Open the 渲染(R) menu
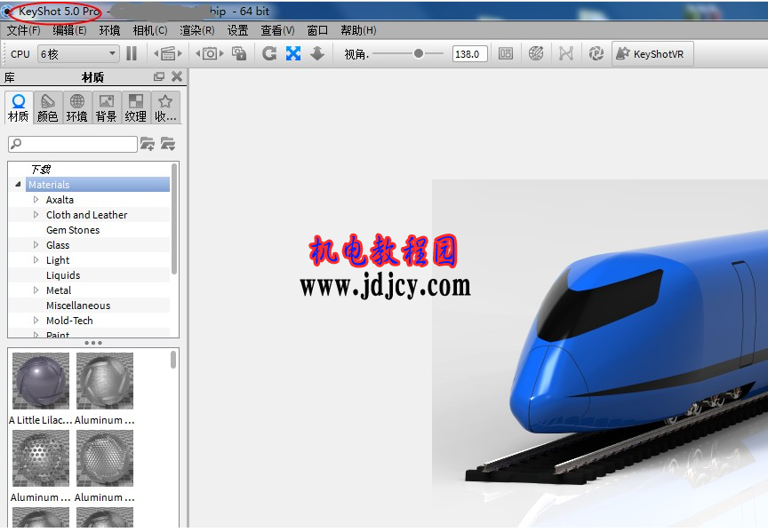Screen dimensions: 768x532 pos(197,30)
